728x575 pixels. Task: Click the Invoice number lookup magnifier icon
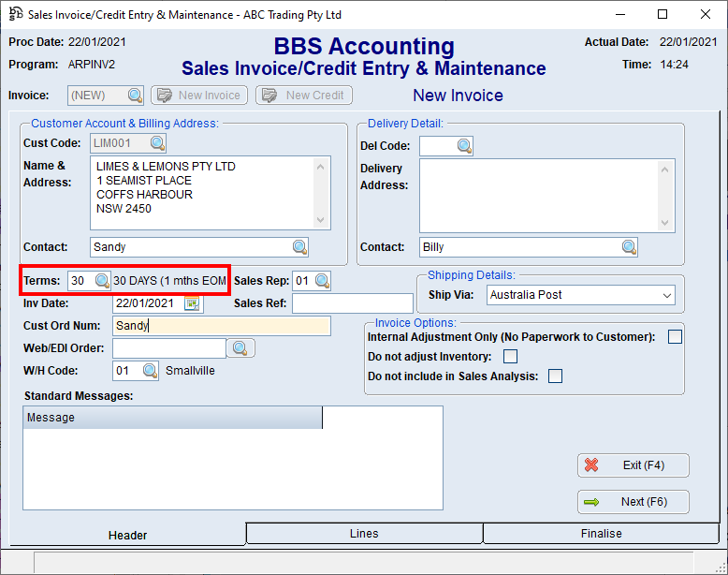coord(135,96)
